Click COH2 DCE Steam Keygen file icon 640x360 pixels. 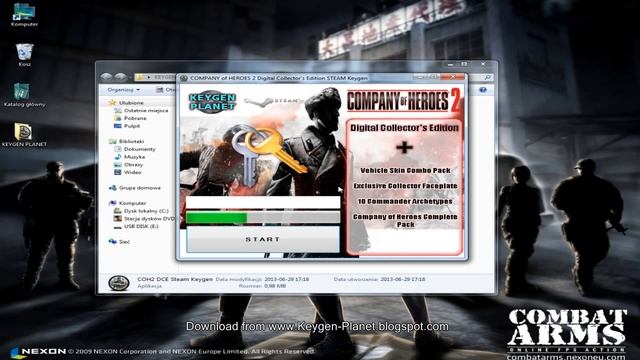click(x=119, y=283)
